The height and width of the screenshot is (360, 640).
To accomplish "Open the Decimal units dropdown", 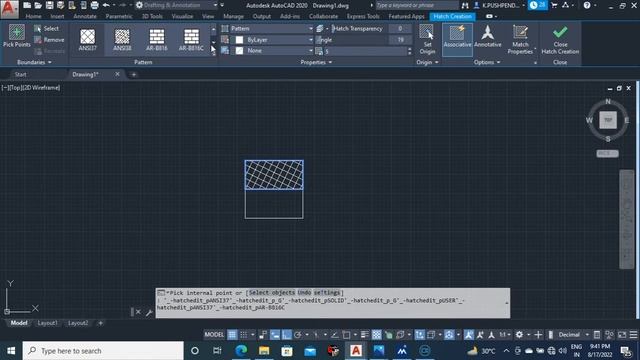I will coord(572,335).
